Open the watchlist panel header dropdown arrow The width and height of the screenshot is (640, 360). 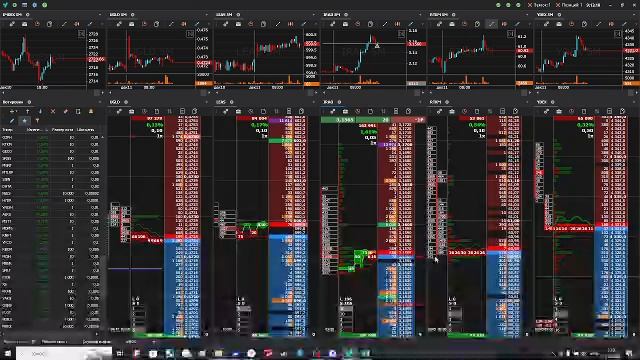pyautogui.click(x=100, y=102)
